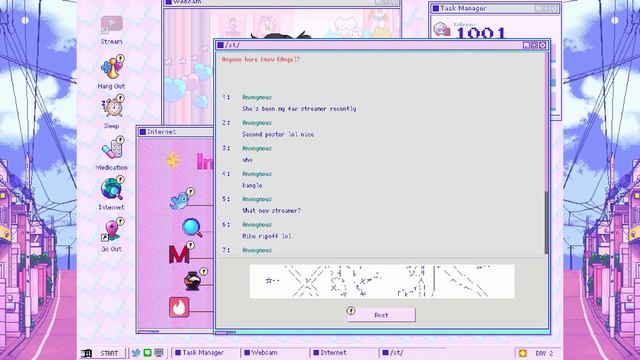The image size is (640, 360).
Task: Click the Task Manager window title bar
Action: [495, 8]
